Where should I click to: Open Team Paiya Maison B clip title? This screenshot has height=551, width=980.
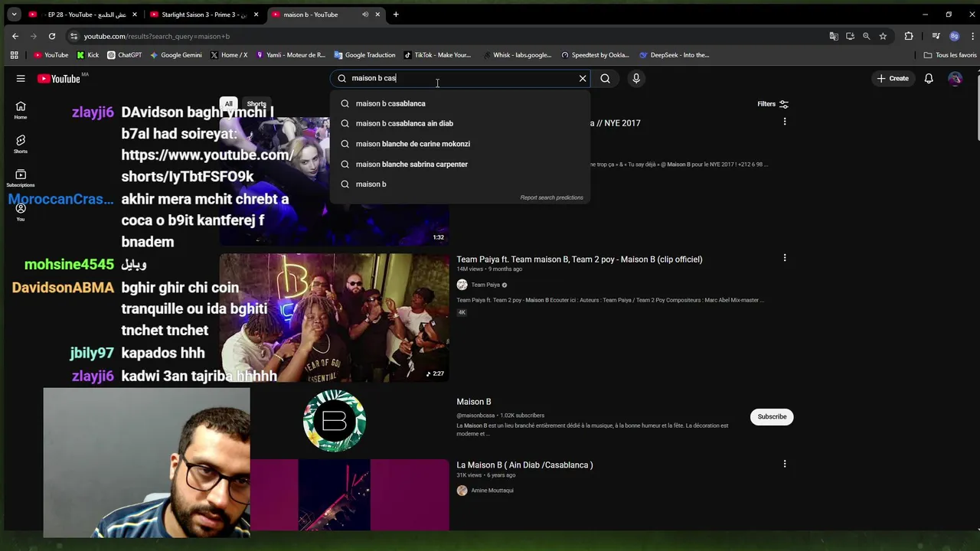tap(580, 259)
